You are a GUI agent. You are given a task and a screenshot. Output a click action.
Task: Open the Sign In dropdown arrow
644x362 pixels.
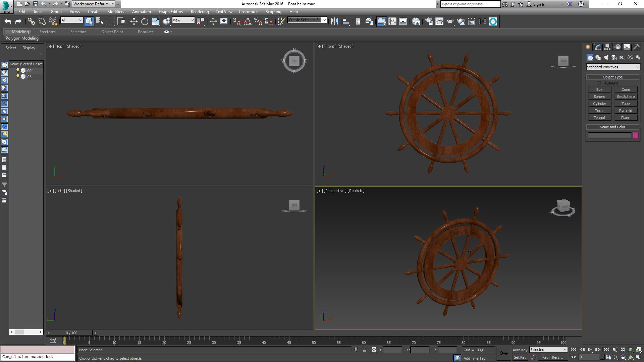562,4
